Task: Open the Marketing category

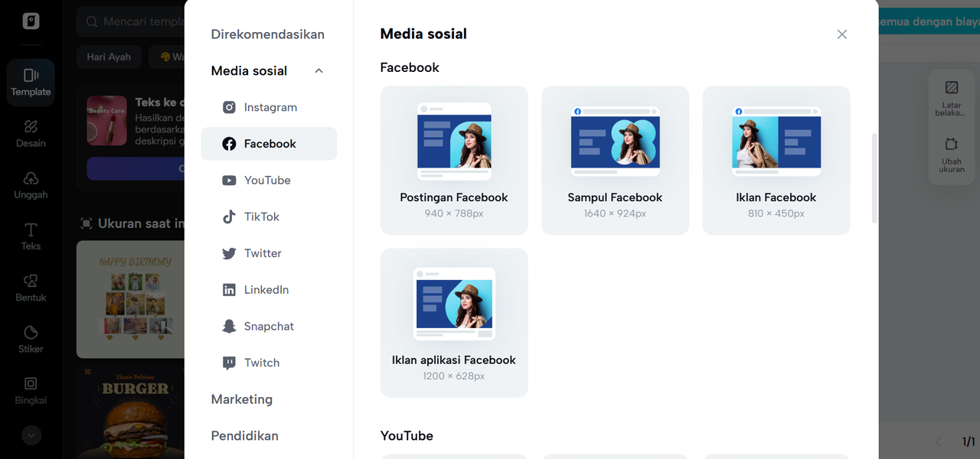Action: coord(241,399)
